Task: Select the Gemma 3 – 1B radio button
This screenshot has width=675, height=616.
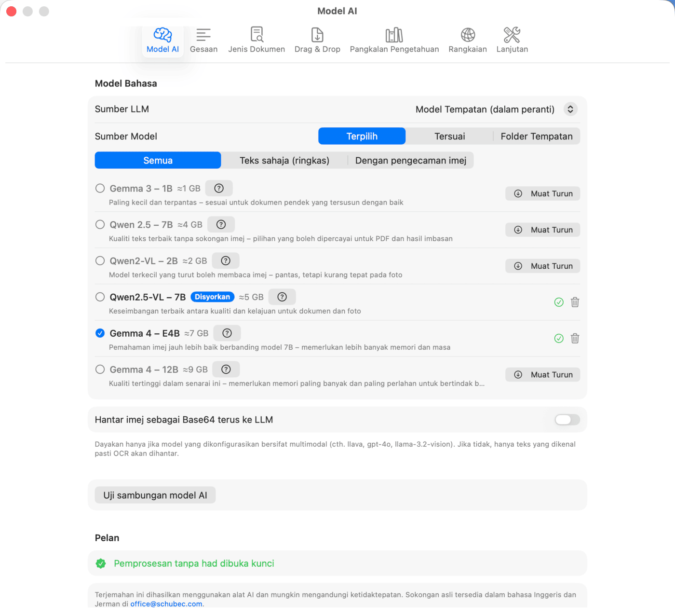Action: pos(100,188)
